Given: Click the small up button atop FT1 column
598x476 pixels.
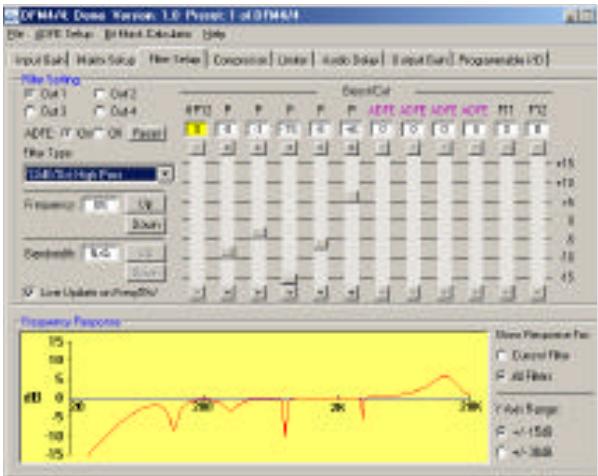Looking at the screenshot, I should click(x=506, y=147).
